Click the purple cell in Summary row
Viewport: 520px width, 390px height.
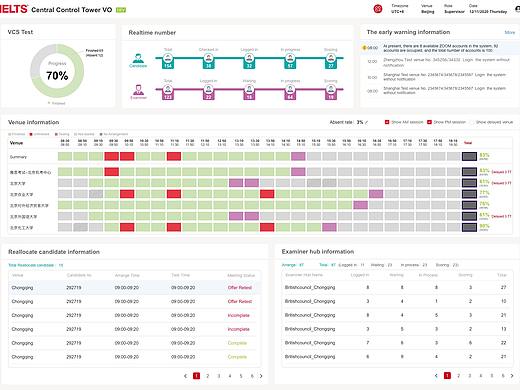pos(298,156)
